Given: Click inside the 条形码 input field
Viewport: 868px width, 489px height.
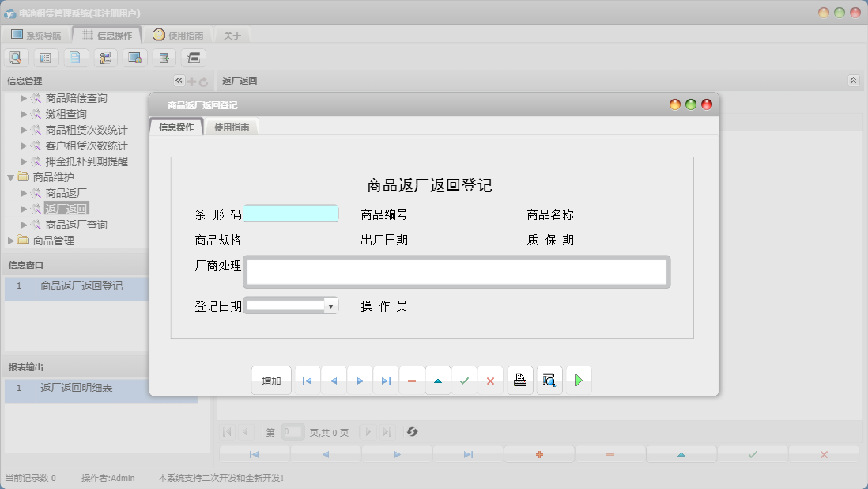Looking at the screenshot, I should pos(291,214).
